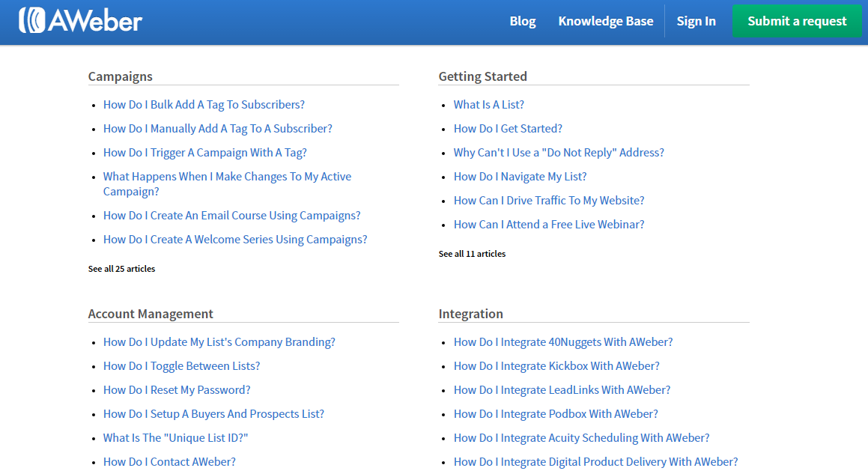Open the 40Nuggets integration article
Viewport: 868px width, 474px height.
563,342
